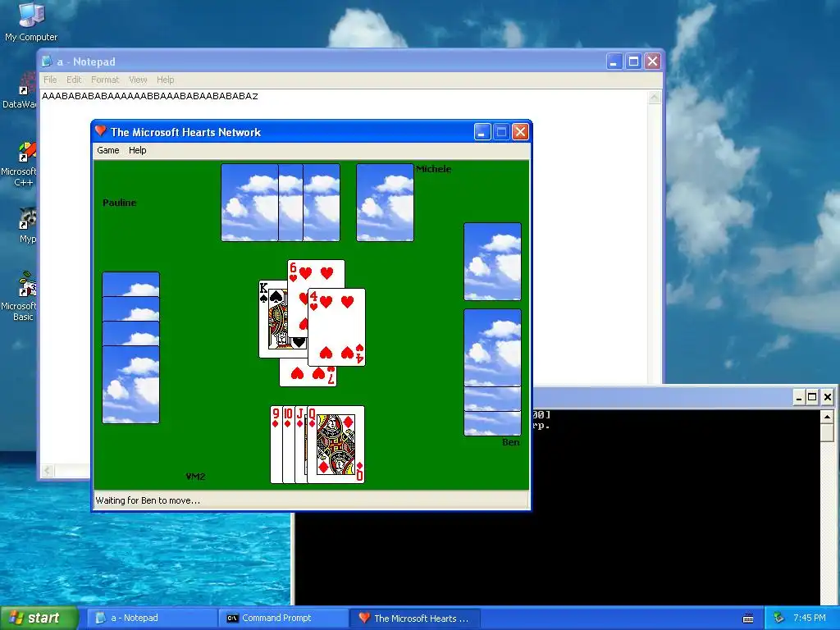Open the My Computer desktop icon

pos(31,21)
